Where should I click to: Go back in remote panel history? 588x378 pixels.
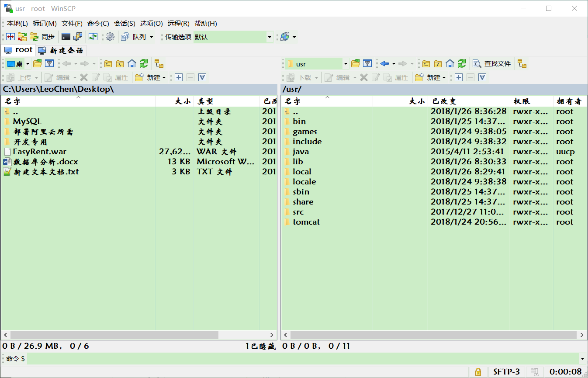coord(384,64)
